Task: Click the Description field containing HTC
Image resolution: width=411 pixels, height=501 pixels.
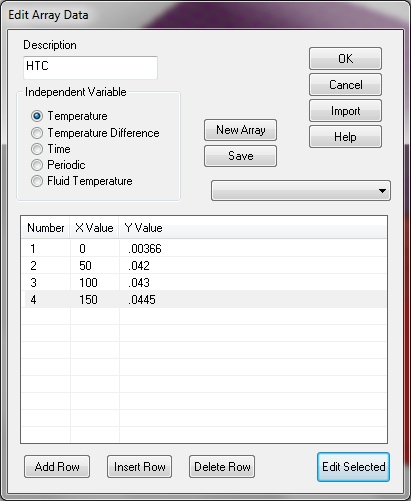Action: [x=90, y=68]
